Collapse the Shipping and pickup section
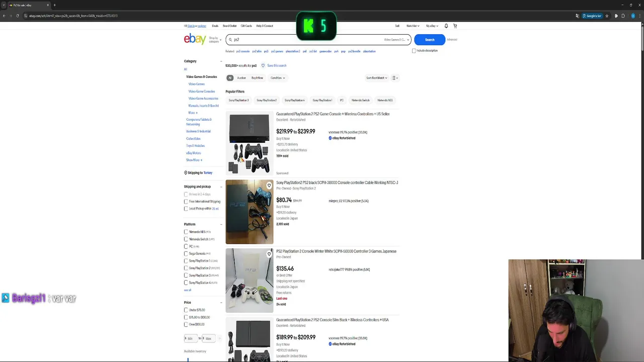 (x=221, y=187)
